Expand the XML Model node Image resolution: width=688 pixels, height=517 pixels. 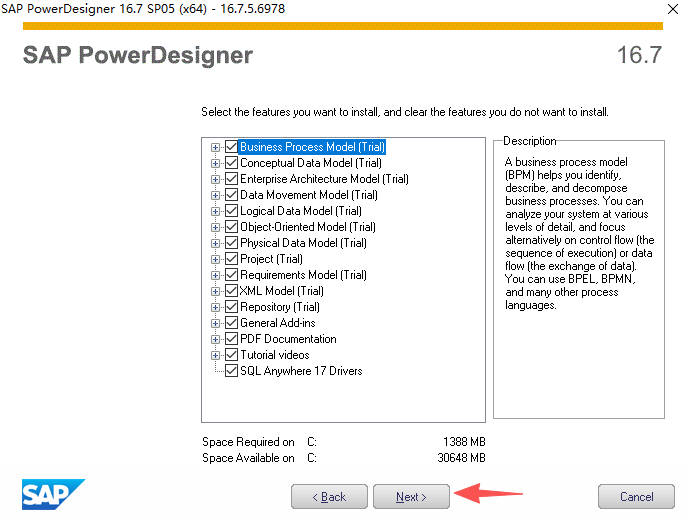click(215, 292)
